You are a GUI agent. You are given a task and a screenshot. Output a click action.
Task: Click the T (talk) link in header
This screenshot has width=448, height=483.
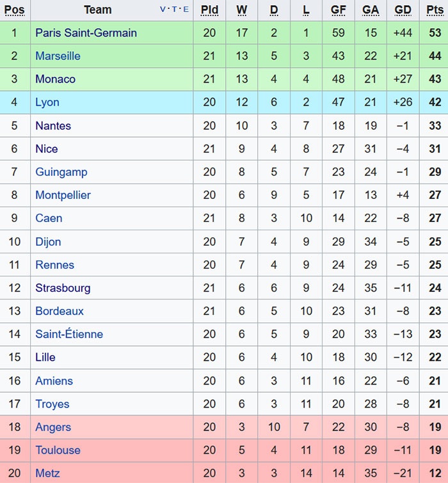pyautogui.click(x=174, y=10)
